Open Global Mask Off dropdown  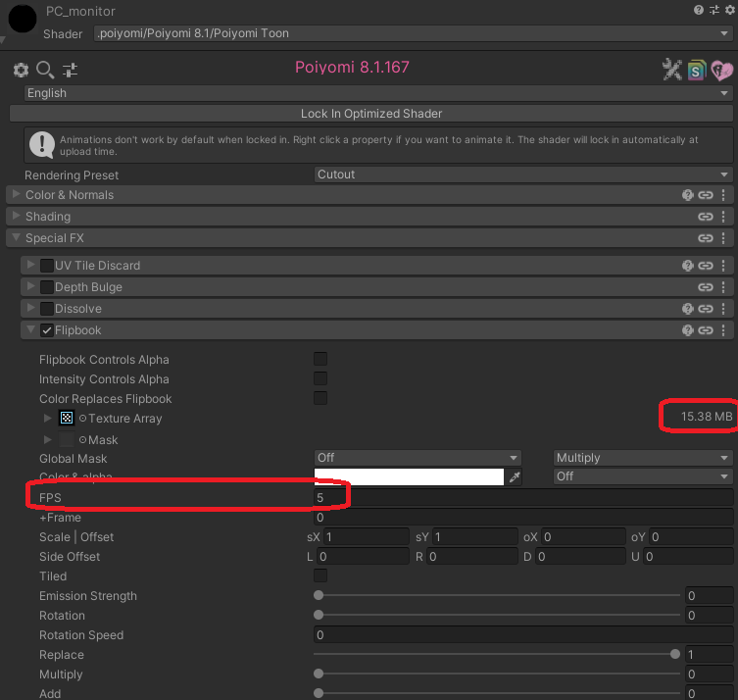click(x=418, y=458)
